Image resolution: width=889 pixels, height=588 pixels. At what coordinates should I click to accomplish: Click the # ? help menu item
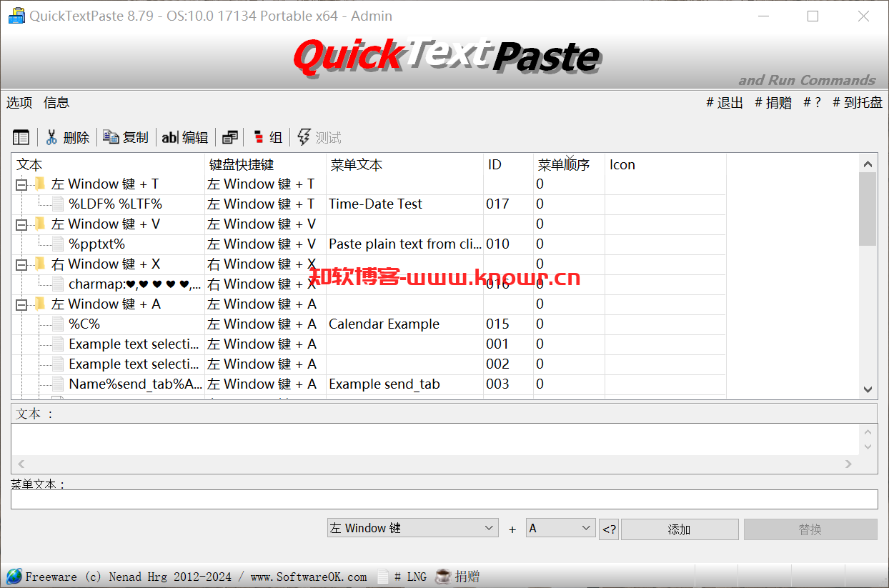[x=813, y=102]
